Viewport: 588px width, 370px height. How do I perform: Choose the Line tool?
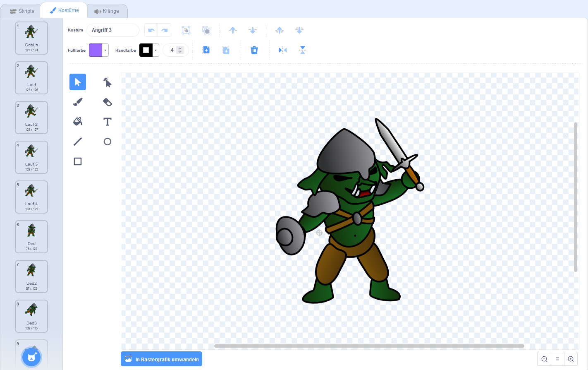point(78,142)
